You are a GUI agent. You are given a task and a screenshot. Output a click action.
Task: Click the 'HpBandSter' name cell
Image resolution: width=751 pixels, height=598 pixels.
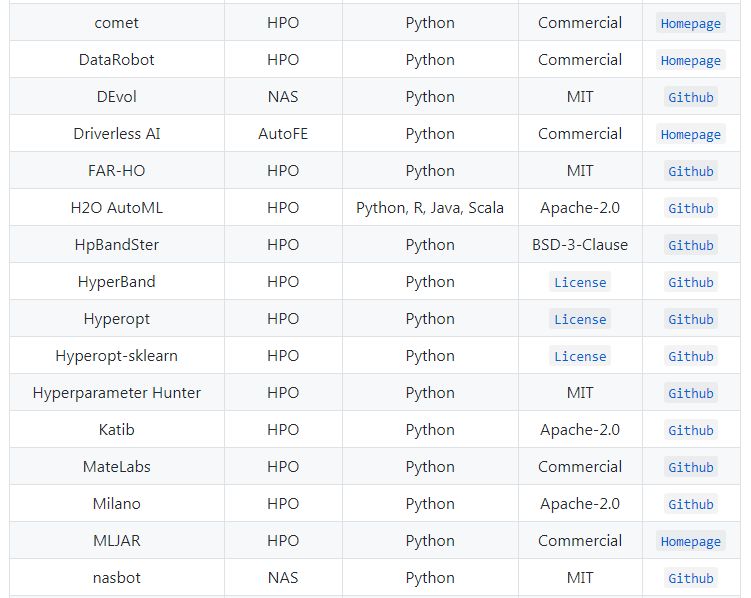tap(116, 244)
